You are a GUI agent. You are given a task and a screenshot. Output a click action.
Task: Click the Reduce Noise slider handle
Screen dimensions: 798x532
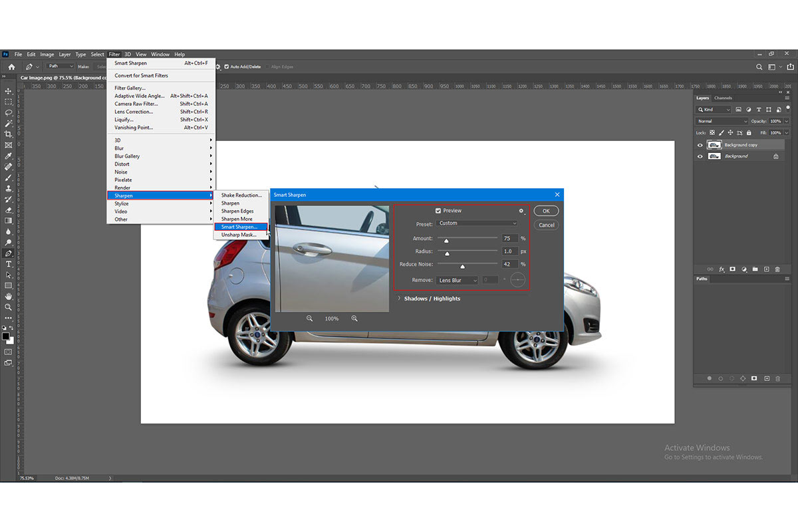click(463, 267)
